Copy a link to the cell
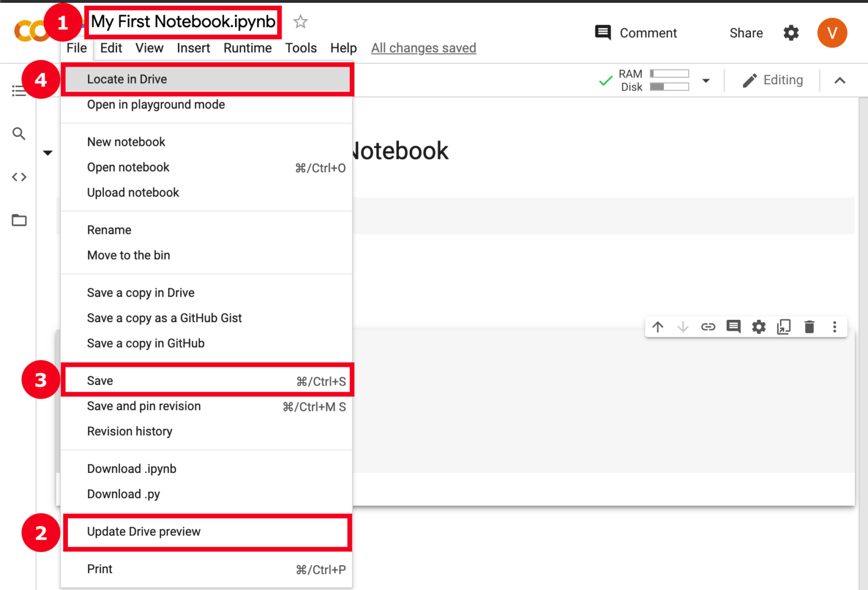The image size is (868, 590). coord(708,327)
